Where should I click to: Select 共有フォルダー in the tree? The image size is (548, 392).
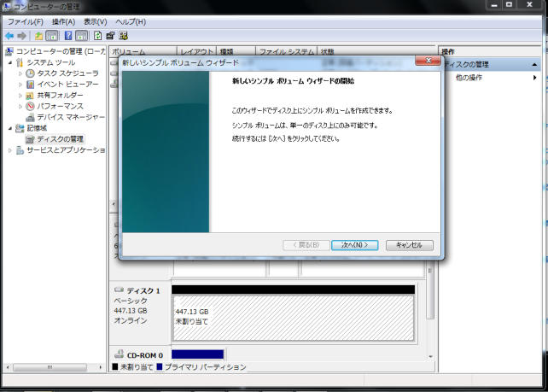pyautogui.click(x=60, y=95)
